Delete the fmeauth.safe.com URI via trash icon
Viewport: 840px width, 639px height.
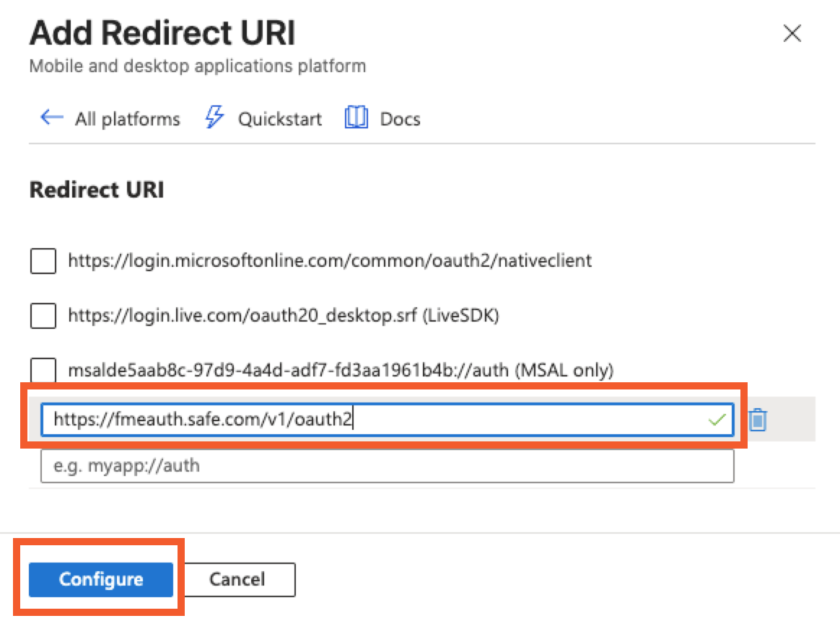[756, 419]
